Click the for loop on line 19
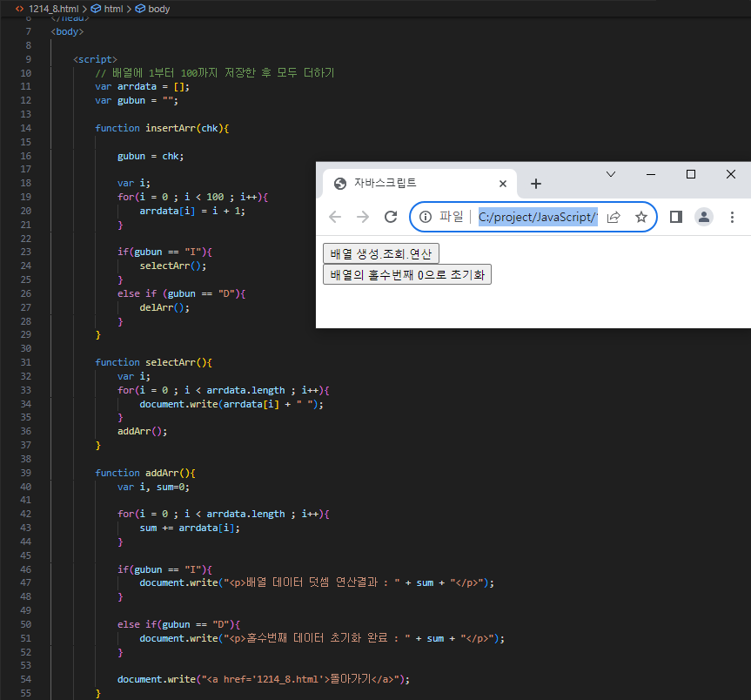This screenshot has width=751, height=700. pyautogui.click(x=192, y=197)
